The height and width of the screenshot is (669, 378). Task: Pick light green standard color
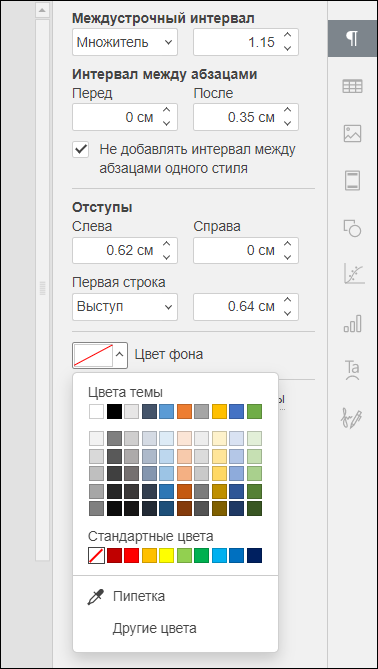184,556
